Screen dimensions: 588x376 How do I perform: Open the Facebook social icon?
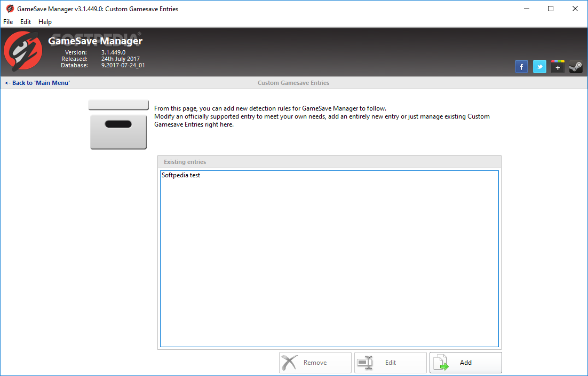tap(521, 67)
